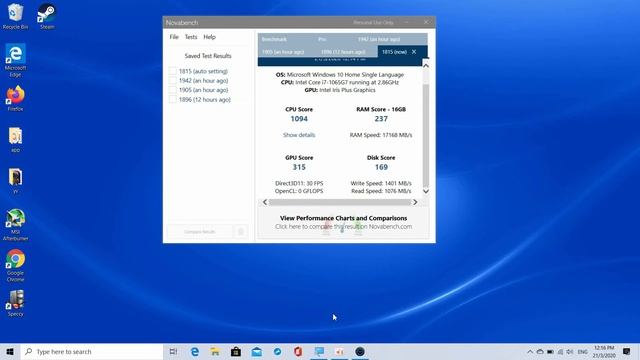640x360 pixels.
Task: Click the scroll down arrow in results
Action: [426, 191]
